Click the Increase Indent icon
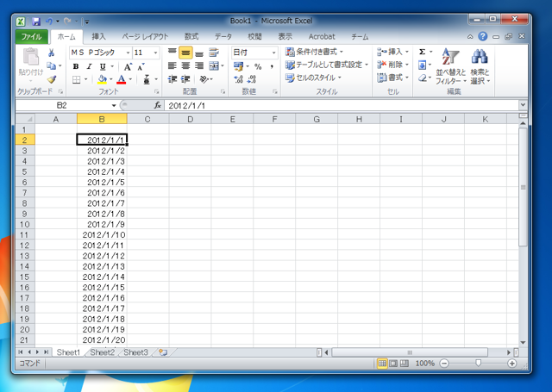 pyautogui.click(x=185, y=79)
